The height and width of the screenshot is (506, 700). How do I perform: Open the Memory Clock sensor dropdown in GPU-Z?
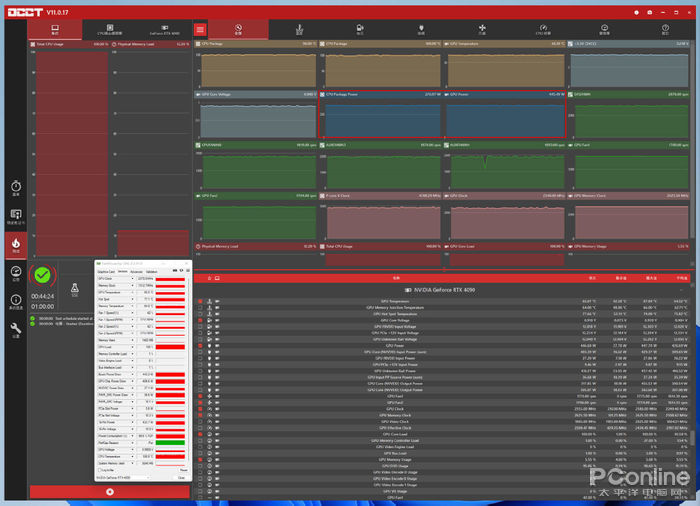pyautogui.click(x=132, y=285)
